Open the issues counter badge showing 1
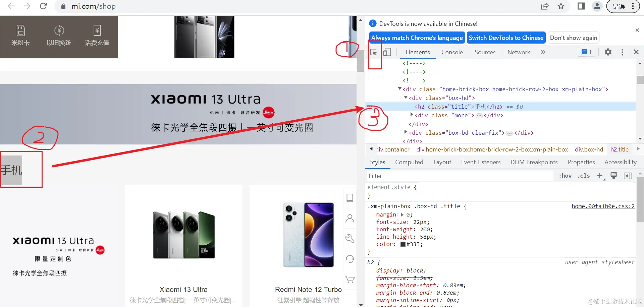This screenshot has width=644, height=307. coord(587,52)
